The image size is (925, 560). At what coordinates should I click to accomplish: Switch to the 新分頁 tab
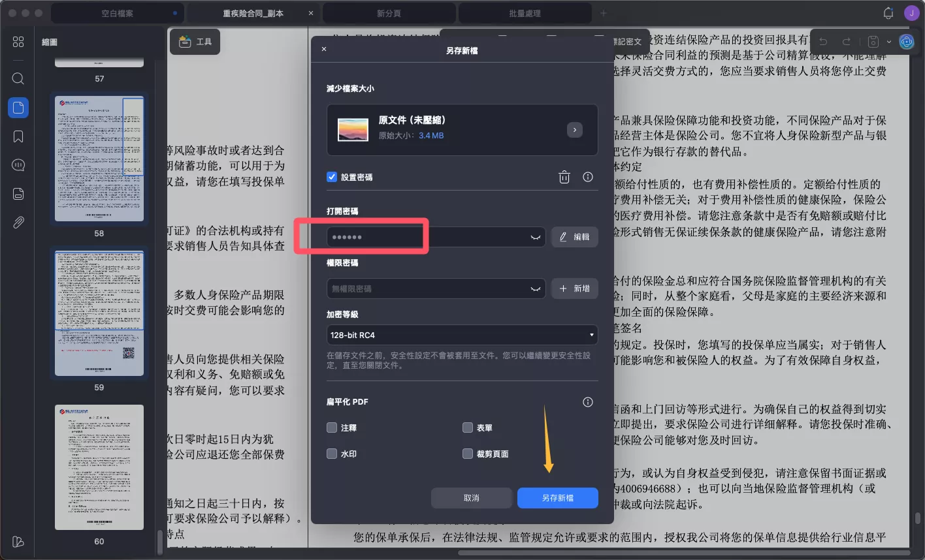point(389,13)
